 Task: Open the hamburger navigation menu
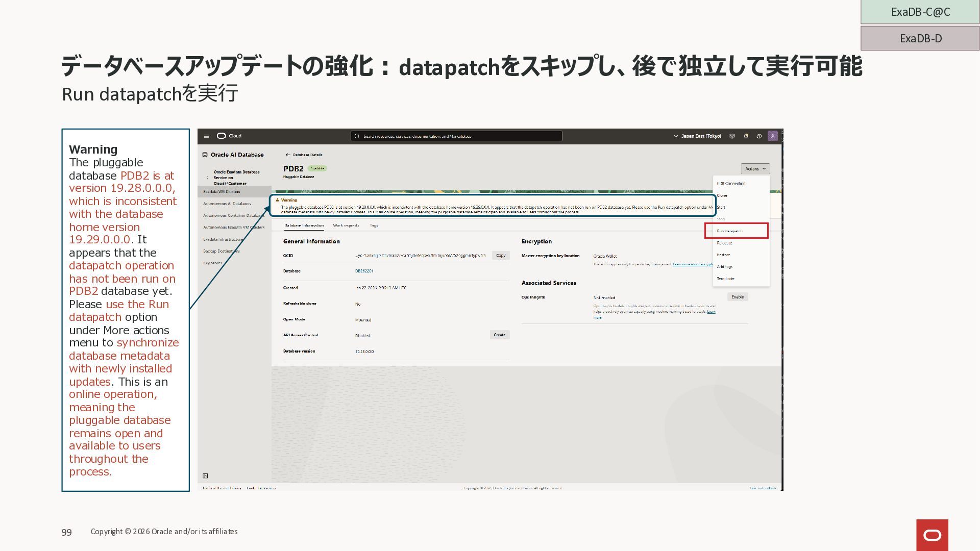206,136
